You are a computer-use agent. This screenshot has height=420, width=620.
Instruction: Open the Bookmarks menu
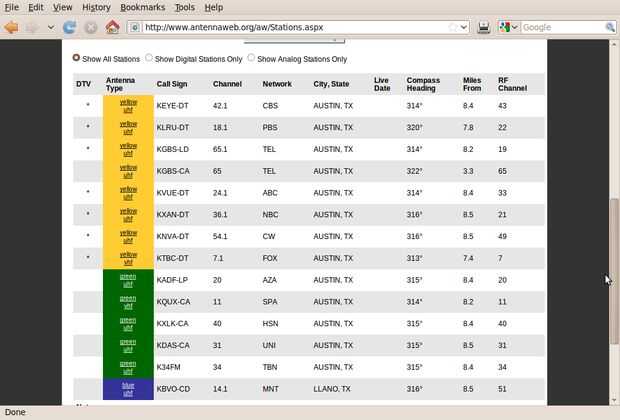point(143,8)
